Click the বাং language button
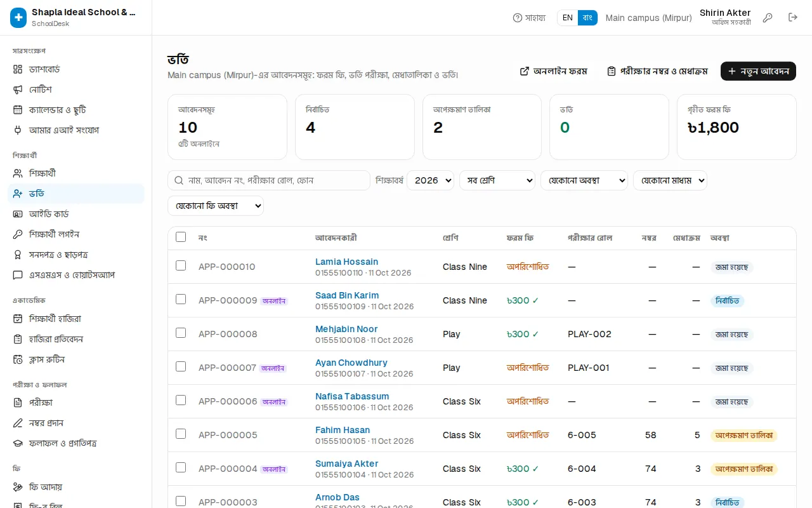The image size is (812, 508). pos(587,18)
